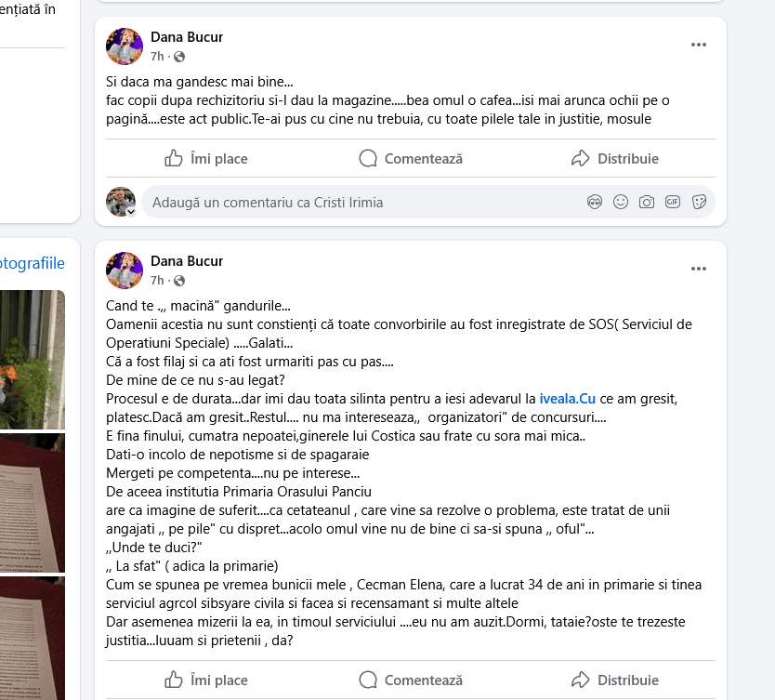Click the public globe icon on first post
Viewport: 775px width, 700px height.
(179, 57)
